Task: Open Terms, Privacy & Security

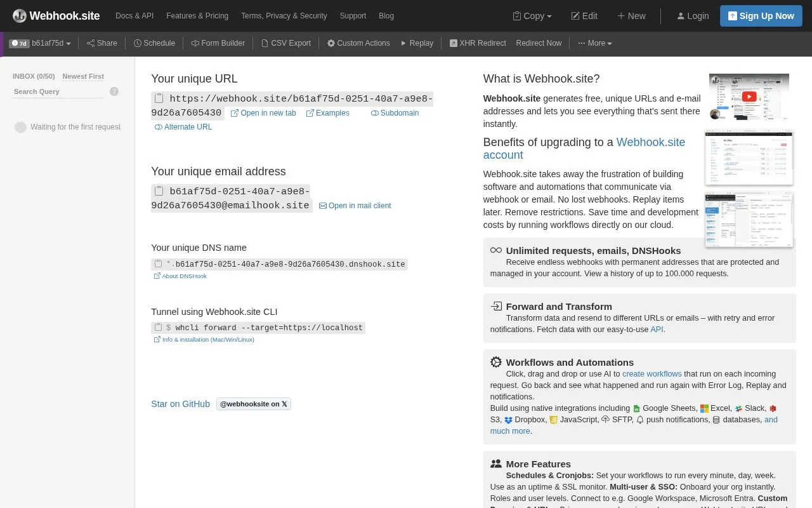Action: [284, 16]
